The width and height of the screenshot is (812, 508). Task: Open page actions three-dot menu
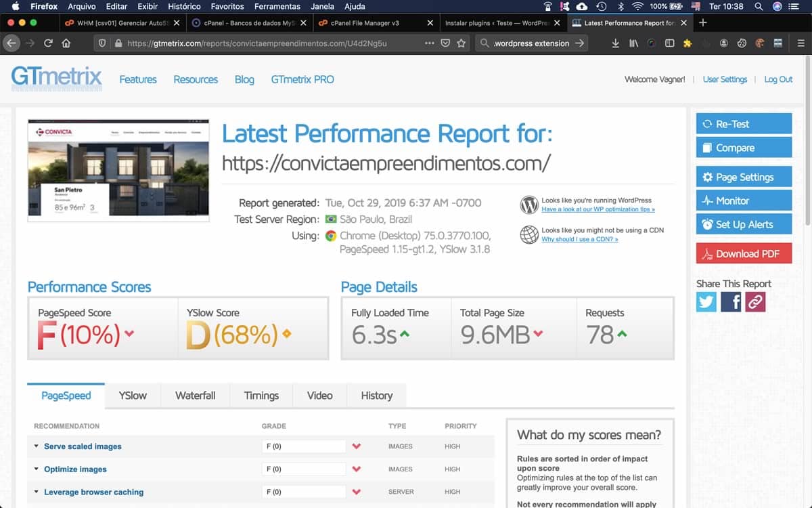[430, 43]
